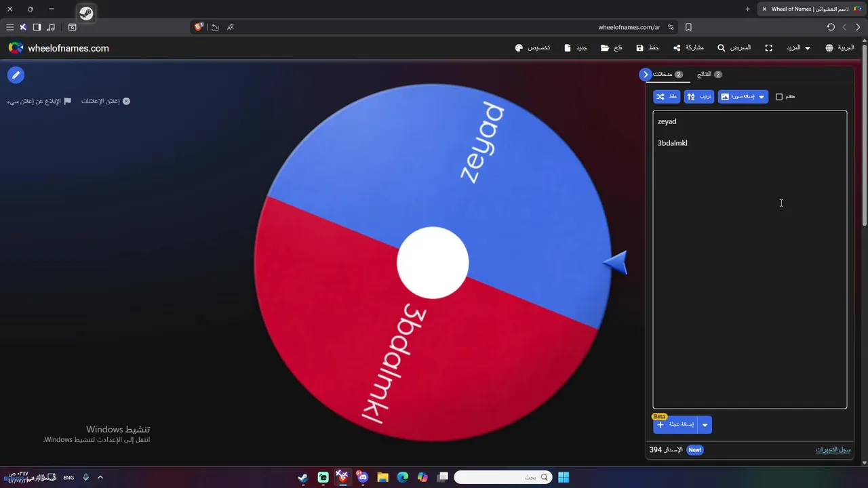Click the tab search icon in toolbar
The height and width of the screenshot is (488, 868).
pos(73,27)
